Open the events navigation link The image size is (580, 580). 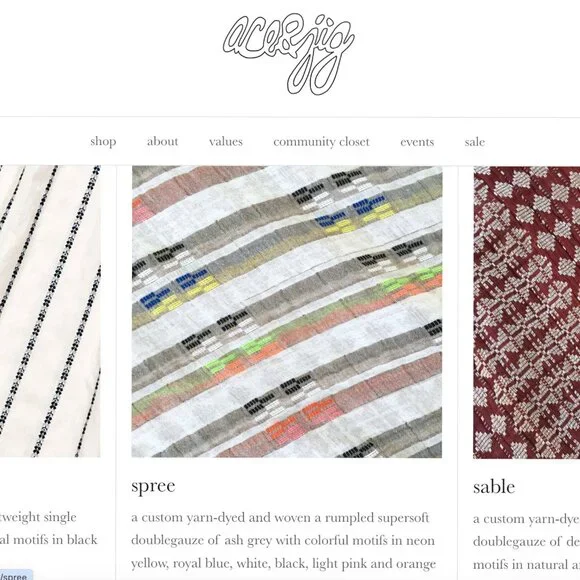point(417,142)
